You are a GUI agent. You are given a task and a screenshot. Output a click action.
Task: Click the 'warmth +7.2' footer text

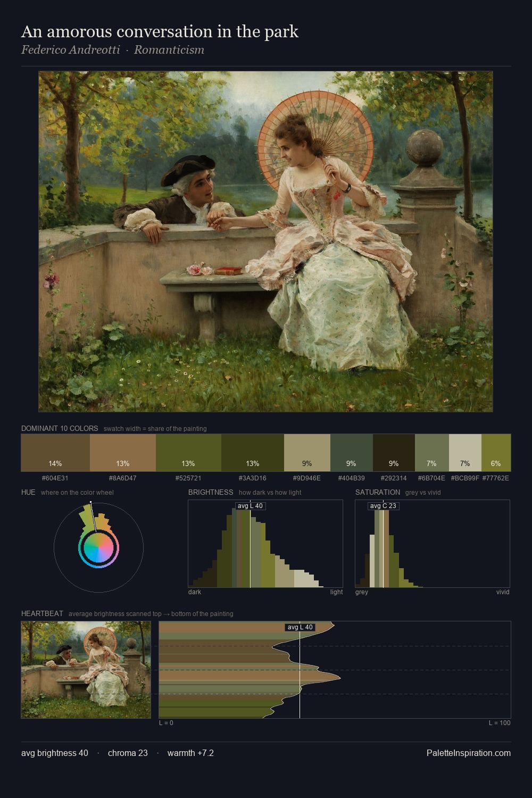(190, 753)
